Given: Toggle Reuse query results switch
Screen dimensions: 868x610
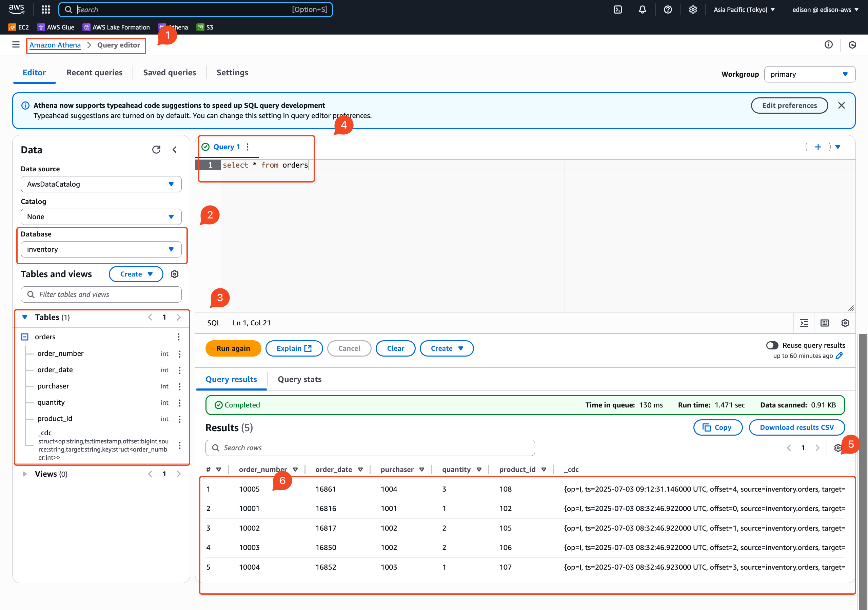Looking at the screenshot, I should [772, 345].
